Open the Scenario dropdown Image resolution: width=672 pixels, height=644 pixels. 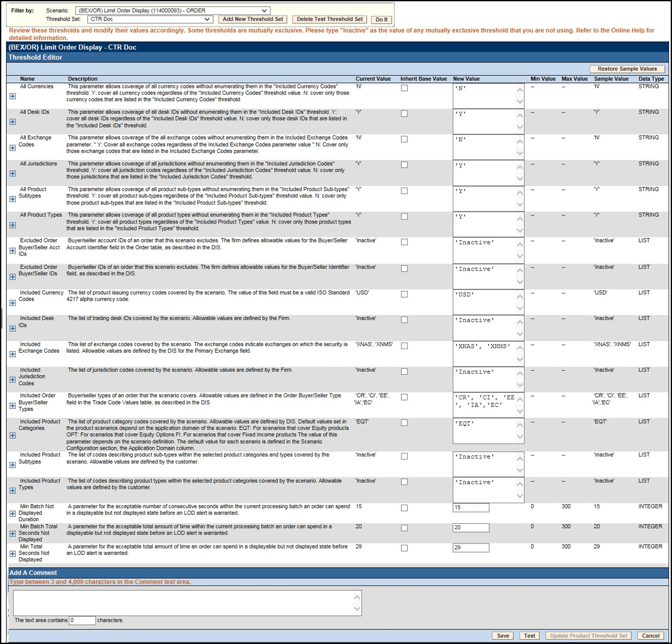pos(173,11)
